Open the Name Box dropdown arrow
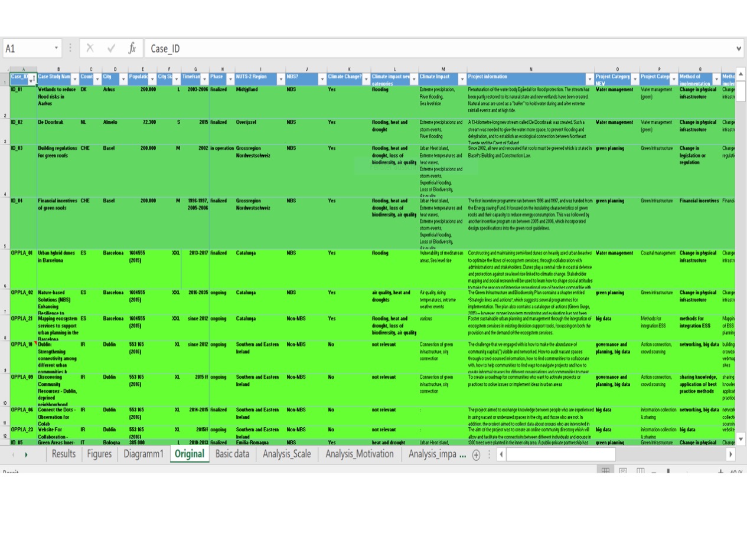 coord(57,48)
